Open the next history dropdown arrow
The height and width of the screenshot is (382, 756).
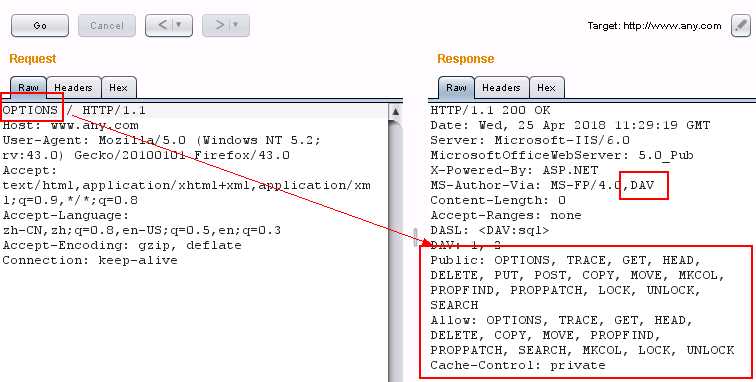236,25
